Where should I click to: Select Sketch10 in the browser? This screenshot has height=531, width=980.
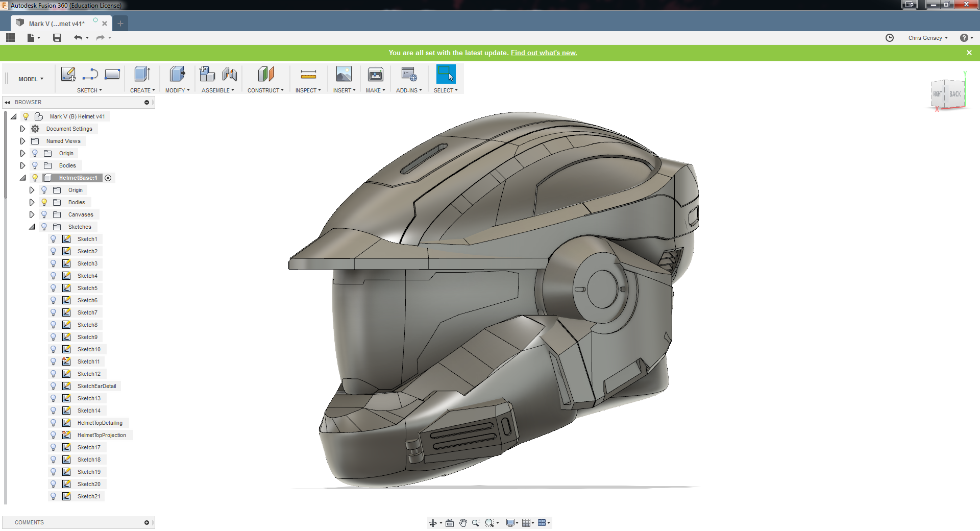89,349
